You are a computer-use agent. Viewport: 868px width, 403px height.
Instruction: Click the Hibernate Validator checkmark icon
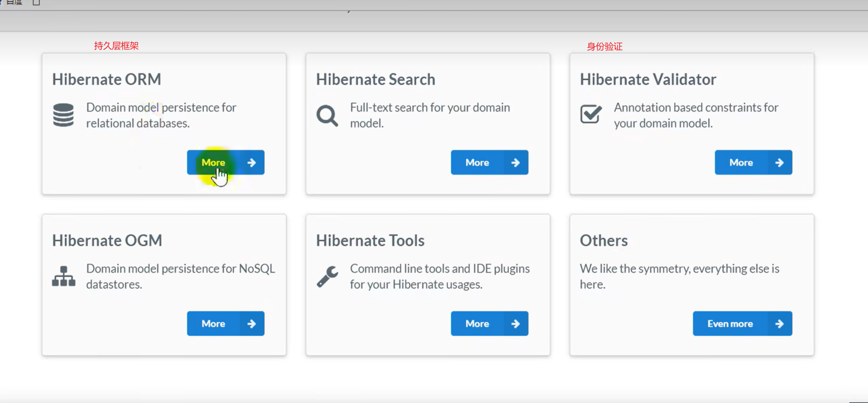pos(591,114)
